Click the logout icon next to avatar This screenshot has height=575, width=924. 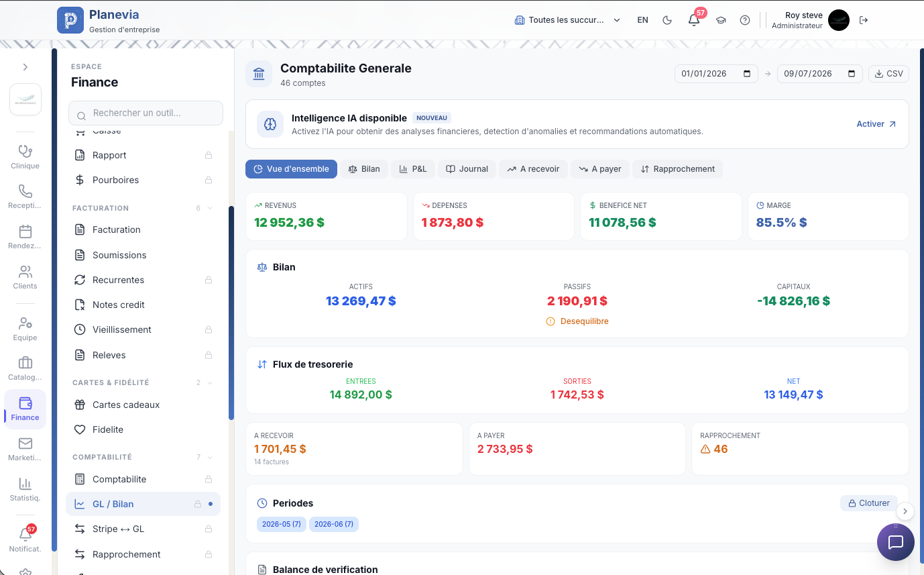tap(864, 20)
